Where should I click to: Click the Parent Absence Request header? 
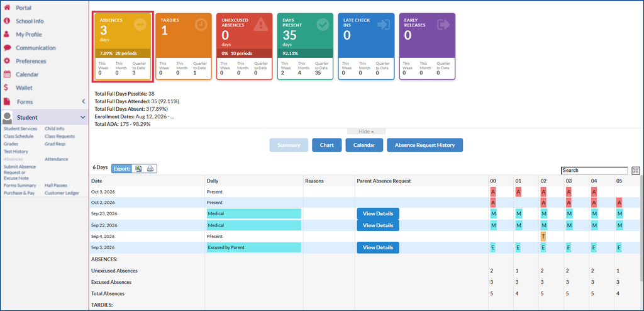(x=421, y=181)
